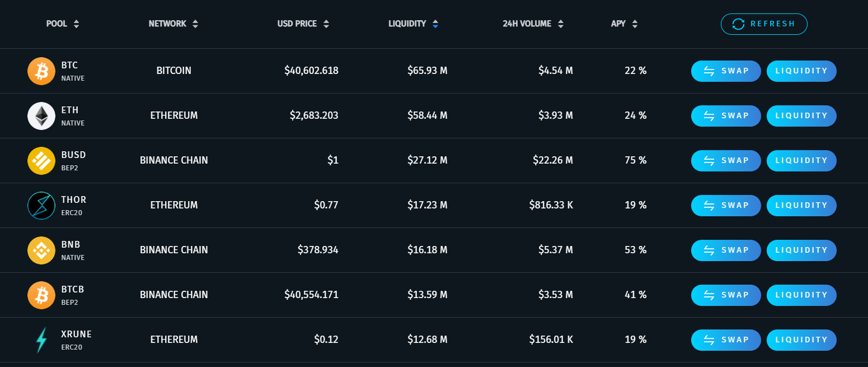Viewport: 868px width, 367px height.
Task: Click the Ethereum ETH coin icon
Action: (x=41, y=116)
